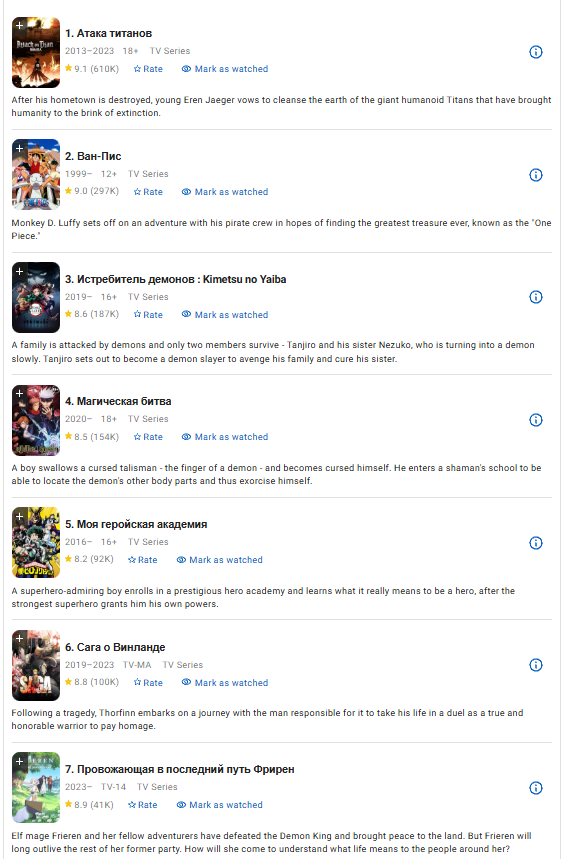Mark Фрирен series as watched

click(219, 805)
